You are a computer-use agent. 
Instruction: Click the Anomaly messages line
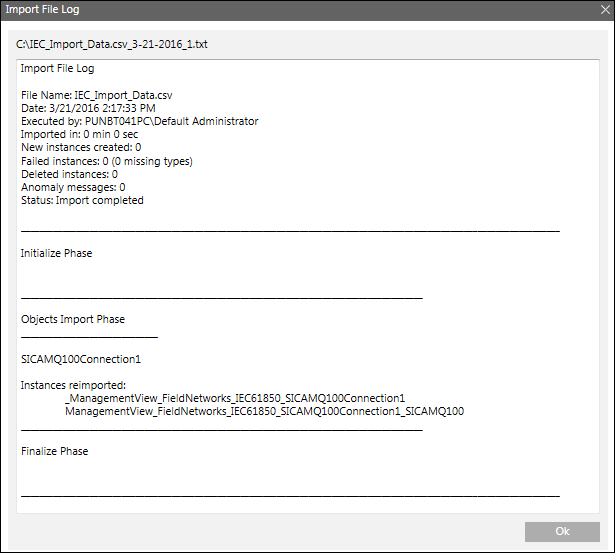(x=73, y=187)
